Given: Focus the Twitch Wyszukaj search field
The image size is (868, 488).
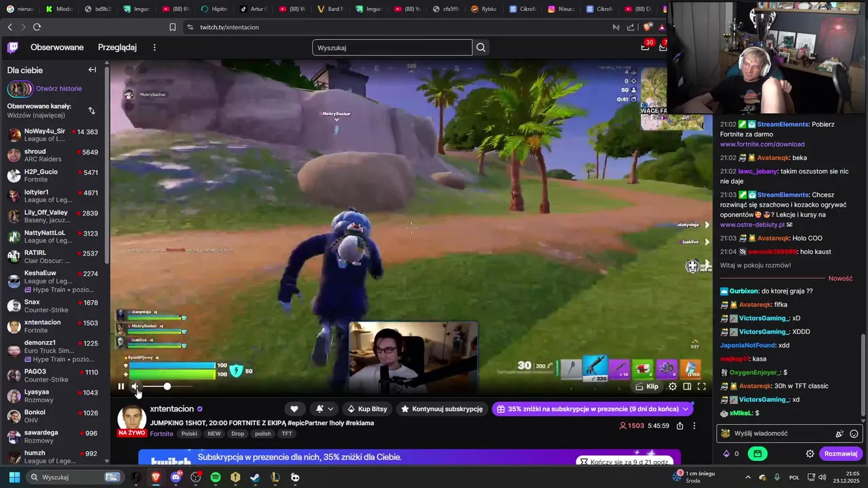Looking at the screenshot, I should point(392,47).
